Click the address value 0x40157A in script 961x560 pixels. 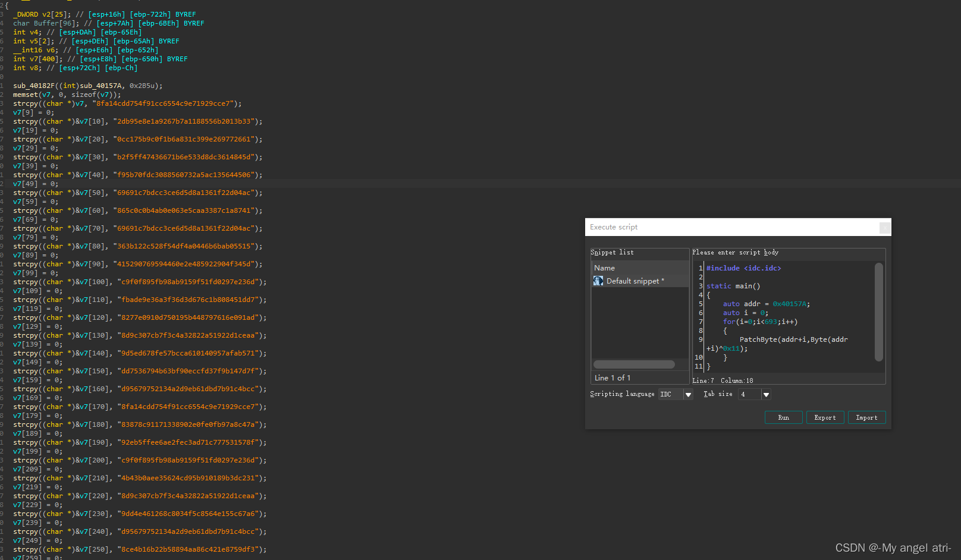tap(789, 304)
